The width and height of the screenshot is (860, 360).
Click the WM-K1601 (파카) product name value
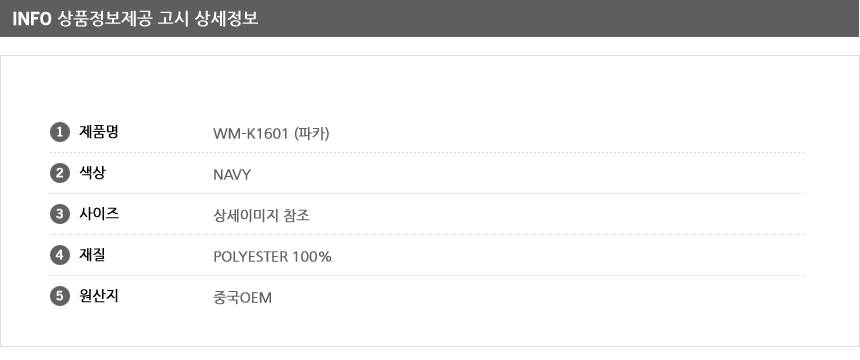pos(271,133)
